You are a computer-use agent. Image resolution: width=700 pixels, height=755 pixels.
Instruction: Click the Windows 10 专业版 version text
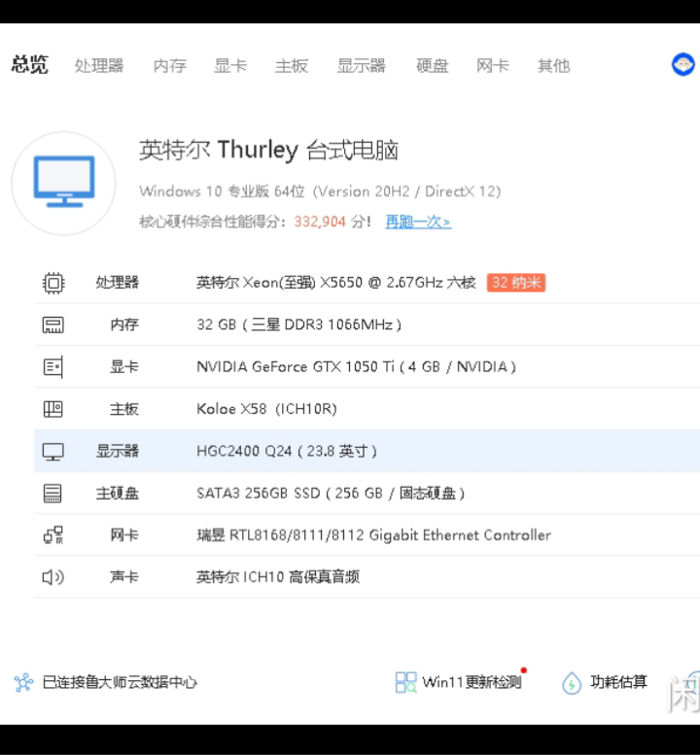tap(320, 191)
